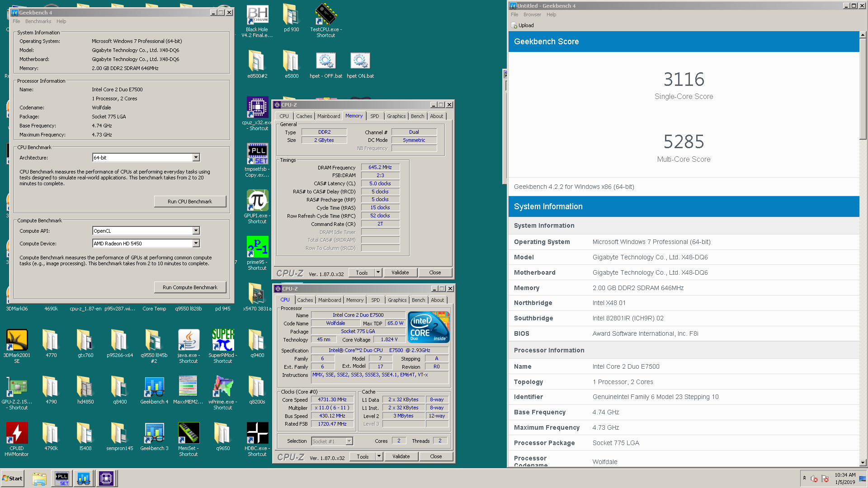Click Tools button in upper CPU-Z

[x=362, y=272]
